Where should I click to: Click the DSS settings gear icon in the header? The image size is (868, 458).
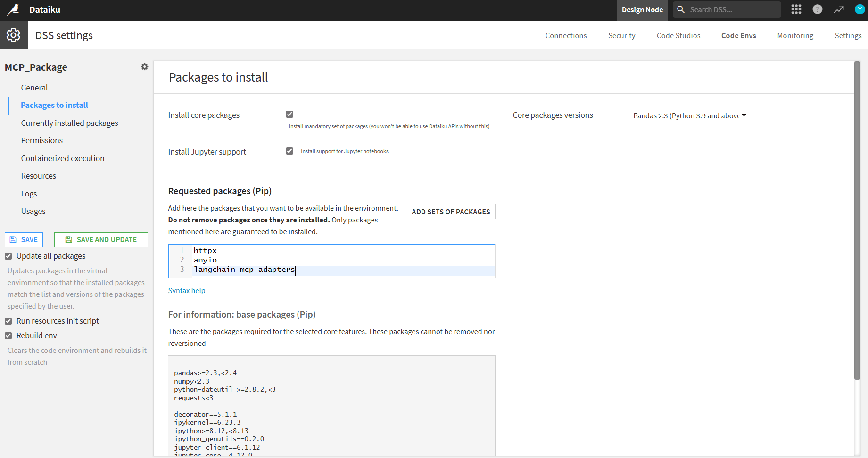[14, 35]
